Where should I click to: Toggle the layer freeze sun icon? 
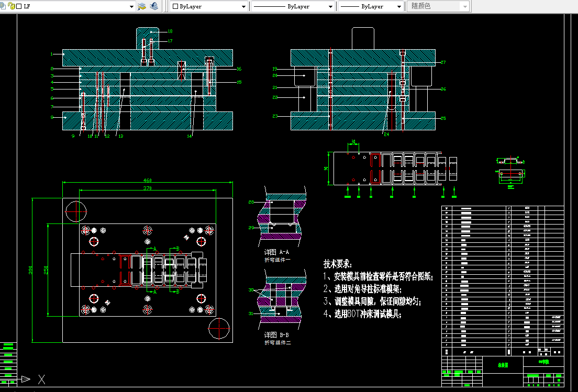point(2,6)
